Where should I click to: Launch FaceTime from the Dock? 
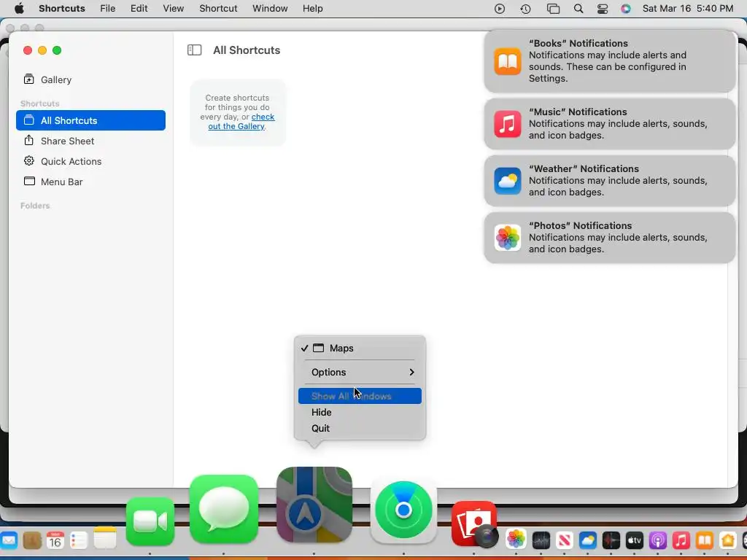point(150,521)
